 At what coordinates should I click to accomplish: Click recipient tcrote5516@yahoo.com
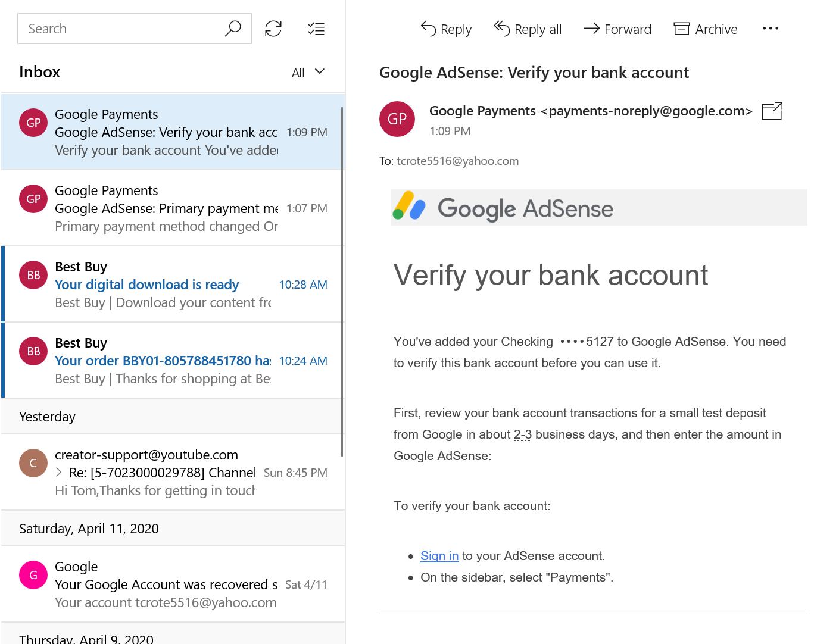point(457,161)
